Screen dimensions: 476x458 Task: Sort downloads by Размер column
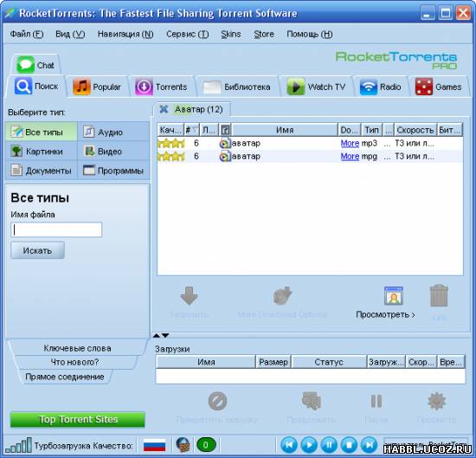273,362
